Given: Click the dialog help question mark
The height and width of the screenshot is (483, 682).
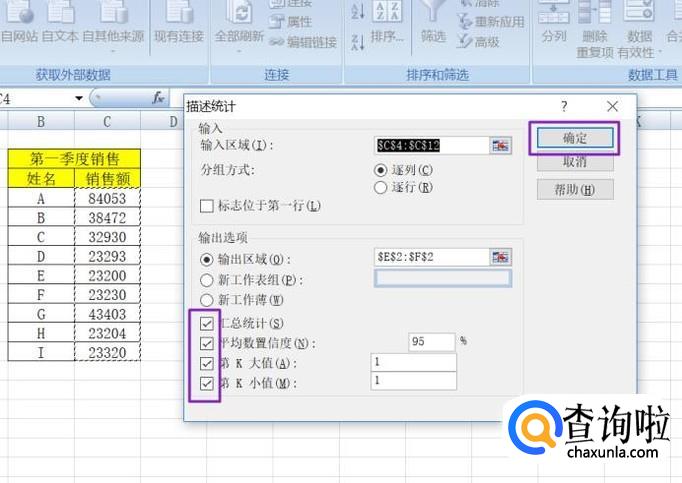Looking at the screenshot, I should 564,106.
